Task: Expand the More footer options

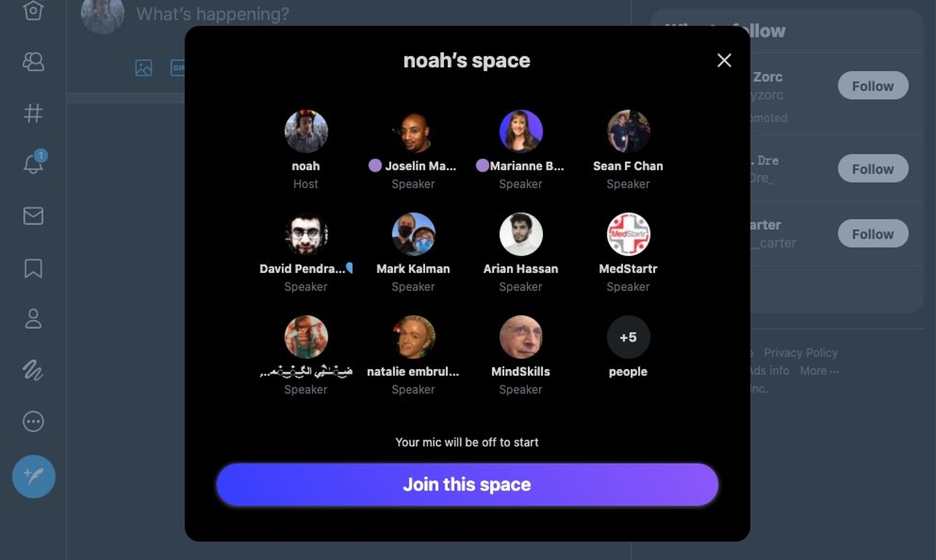Action: tap(819, 370)
